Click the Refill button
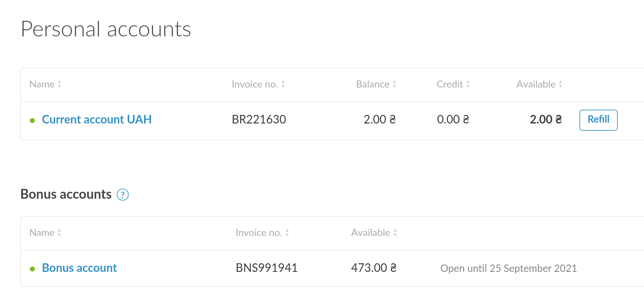The image size is (644, 305). click(x=598, y=120)
